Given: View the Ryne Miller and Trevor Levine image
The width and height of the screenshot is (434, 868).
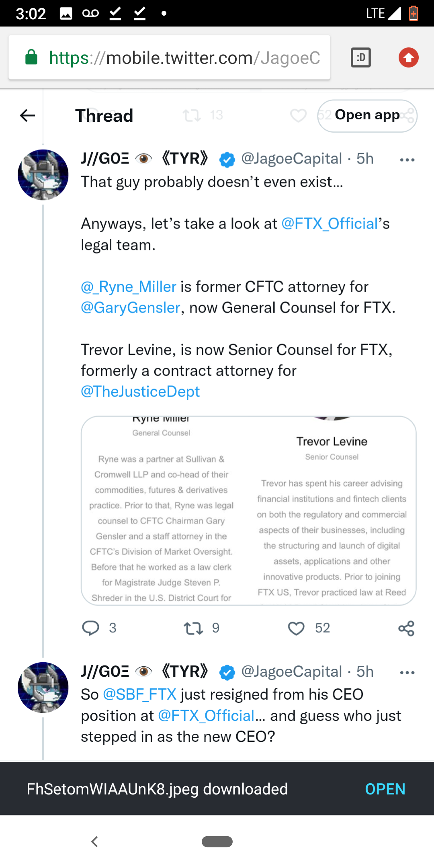Looking at the screenshot, I should 249,510.
